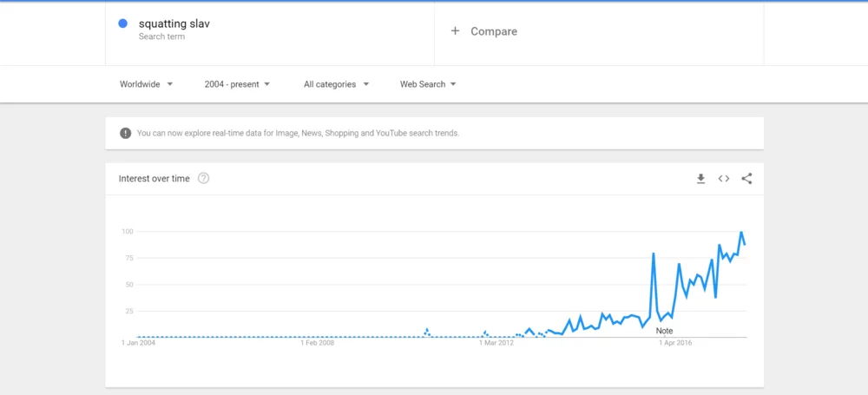Click the 1 Mar 2012 axis label
This screenshot has height=395, width=868.
click(x=496, y=343)
